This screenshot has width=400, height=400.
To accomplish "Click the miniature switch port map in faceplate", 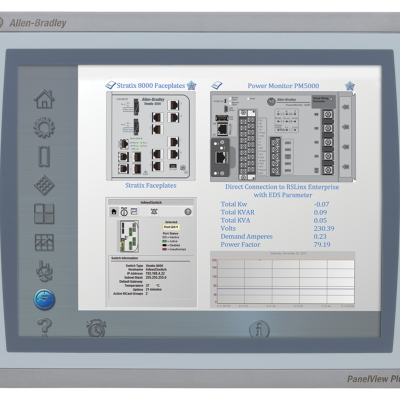I will 129,236.
